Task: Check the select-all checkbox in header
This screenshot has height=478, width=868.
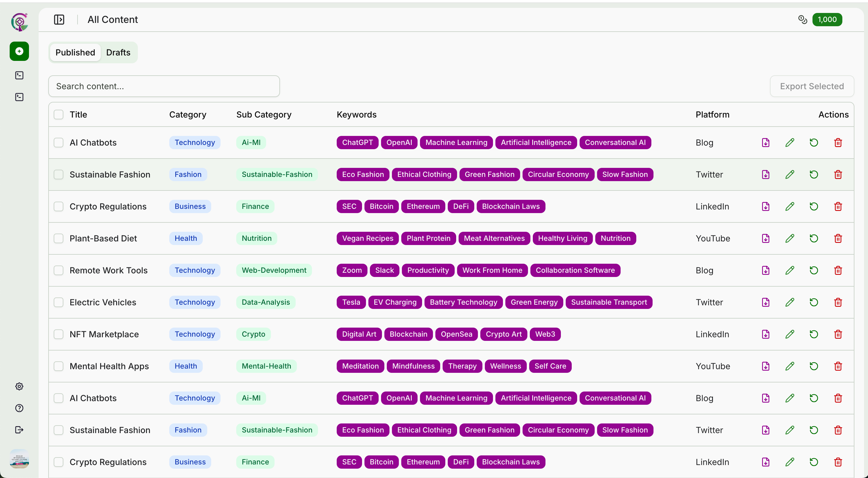Action: [x=59, y=115]
